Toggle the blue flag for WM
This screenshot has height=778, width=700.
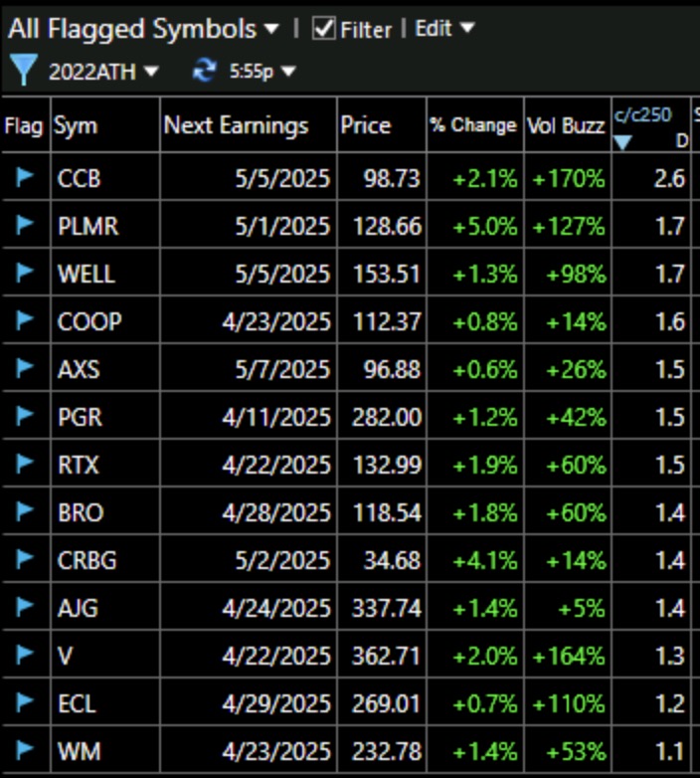click(25, 749)
